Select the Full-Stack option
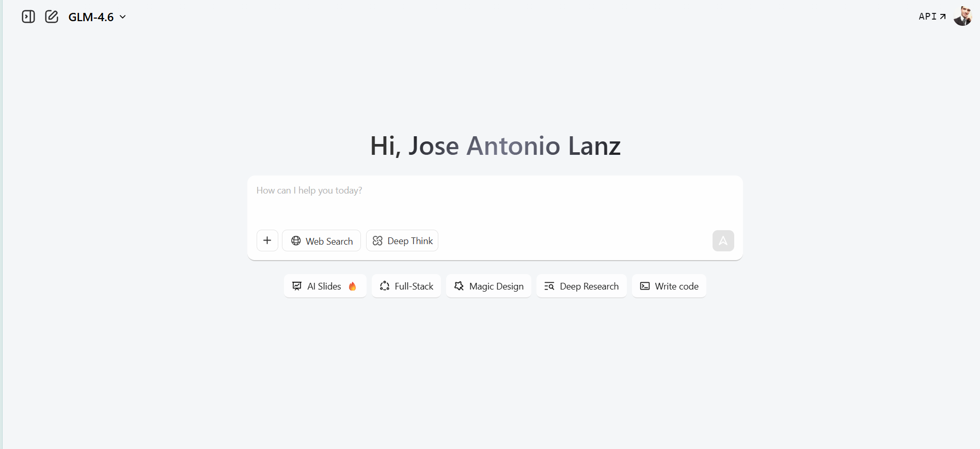This screenshot has height=449, width=980. 406,286
